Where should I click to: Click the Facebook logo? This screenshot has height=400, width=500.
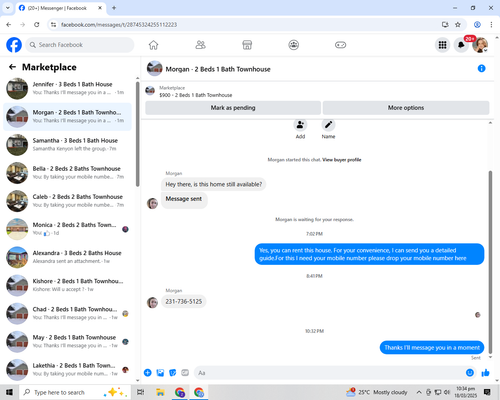14,45
